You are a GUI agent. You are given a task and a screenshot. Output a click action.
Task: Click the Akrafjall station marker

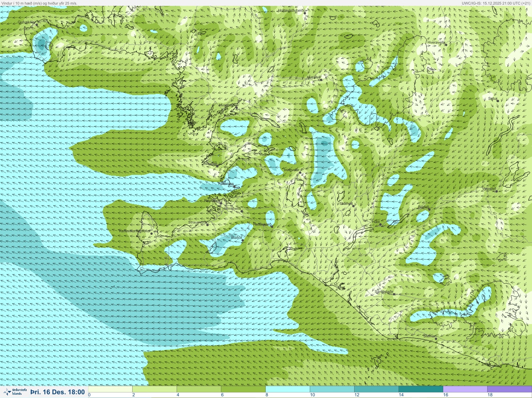pos(217,165)
